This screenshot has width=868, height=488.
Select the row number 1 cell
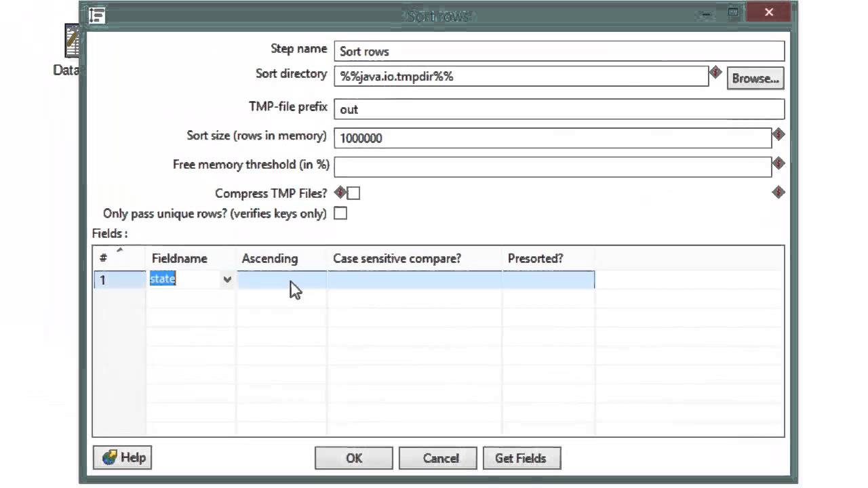(119, 279)
